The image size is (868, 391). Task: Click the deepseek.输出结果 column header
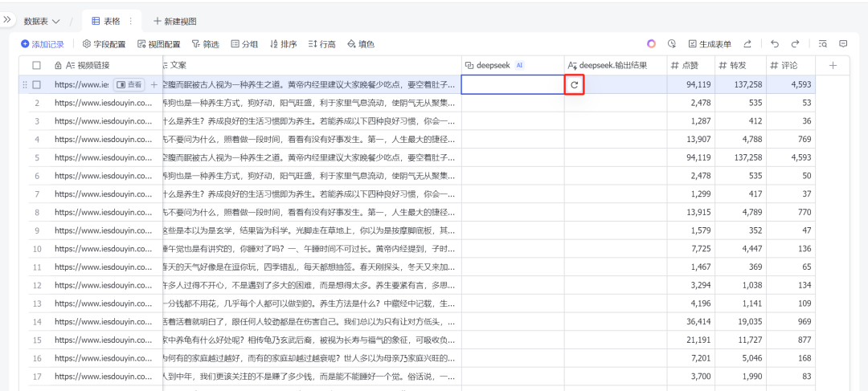616,65
